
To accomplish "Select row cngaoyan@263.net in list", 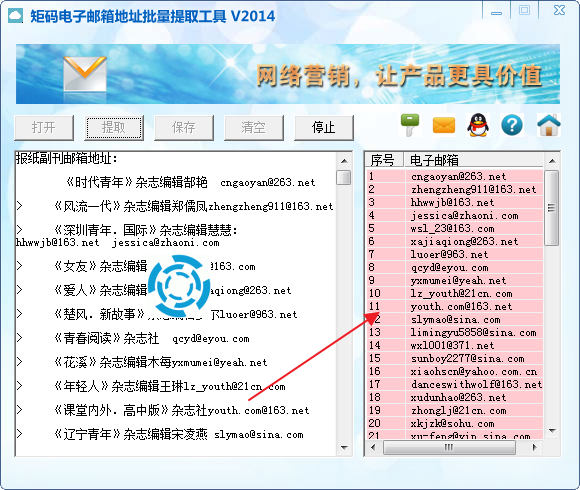I will click(x=455, y=176).
